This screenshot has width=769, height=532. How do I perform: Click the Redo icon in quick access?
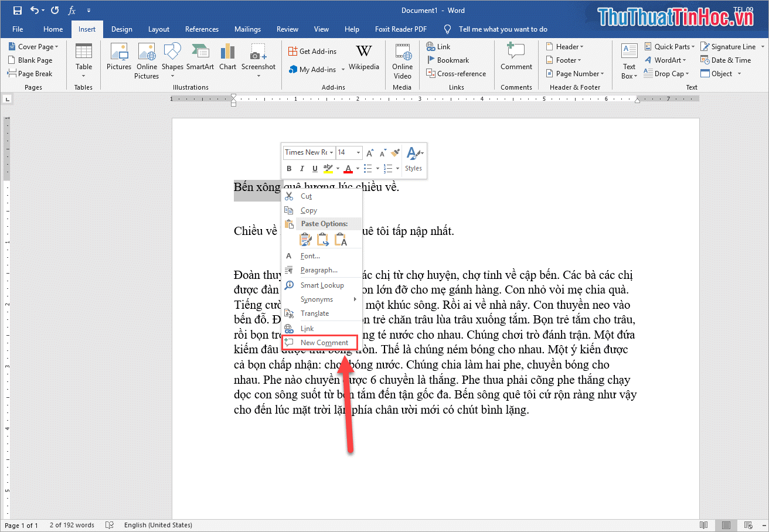pyautogui.click(x=55, y=11)
